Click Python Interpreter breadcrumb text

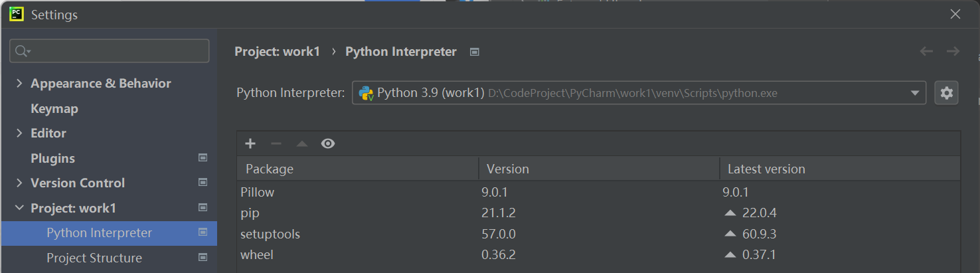pos(401,51)
